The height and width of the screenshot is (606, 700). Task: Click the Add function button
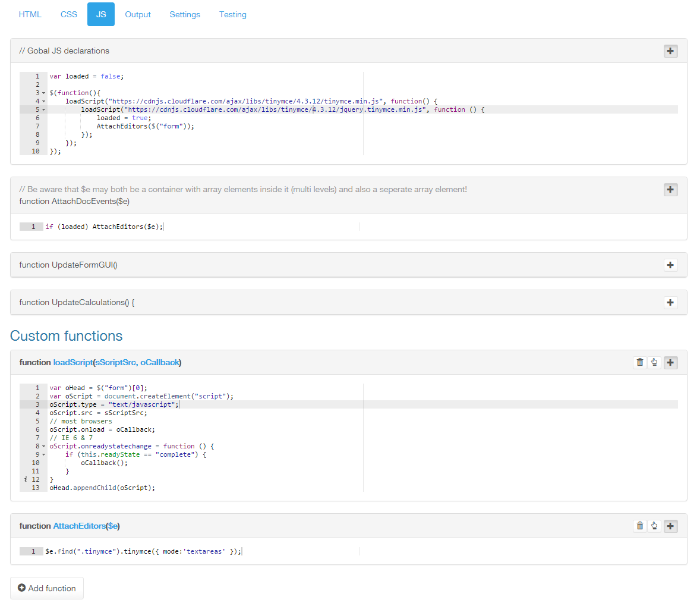[47, 588]
